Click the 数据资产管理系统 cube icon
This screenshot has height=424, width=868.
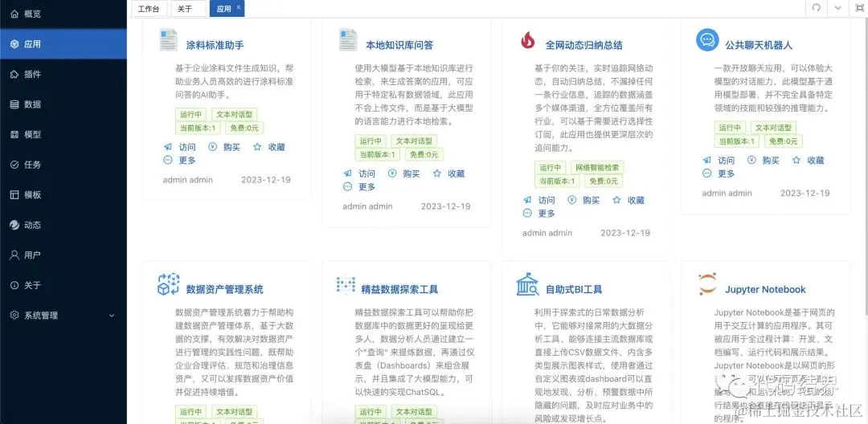click(168, 284)
